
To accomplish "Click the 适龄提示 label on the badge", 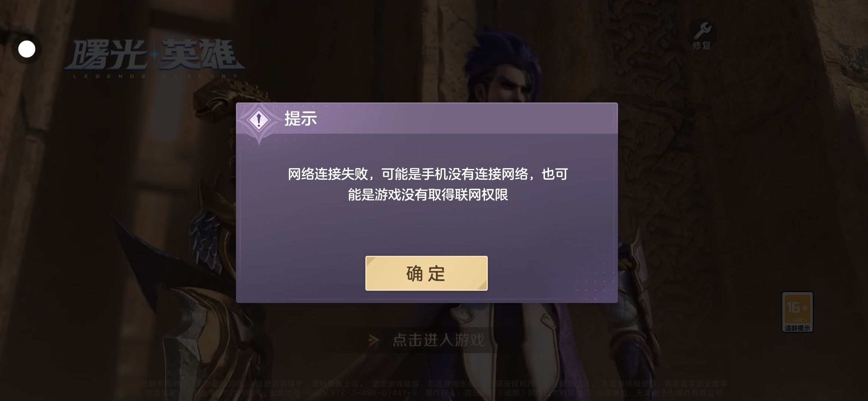I will (x=798, y=328).
